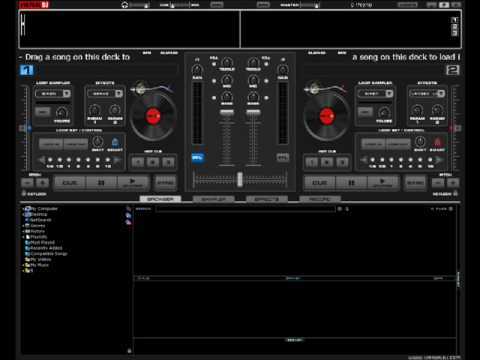
Task: Toggle right channel treble kill button
Action: tap(266, 64)
